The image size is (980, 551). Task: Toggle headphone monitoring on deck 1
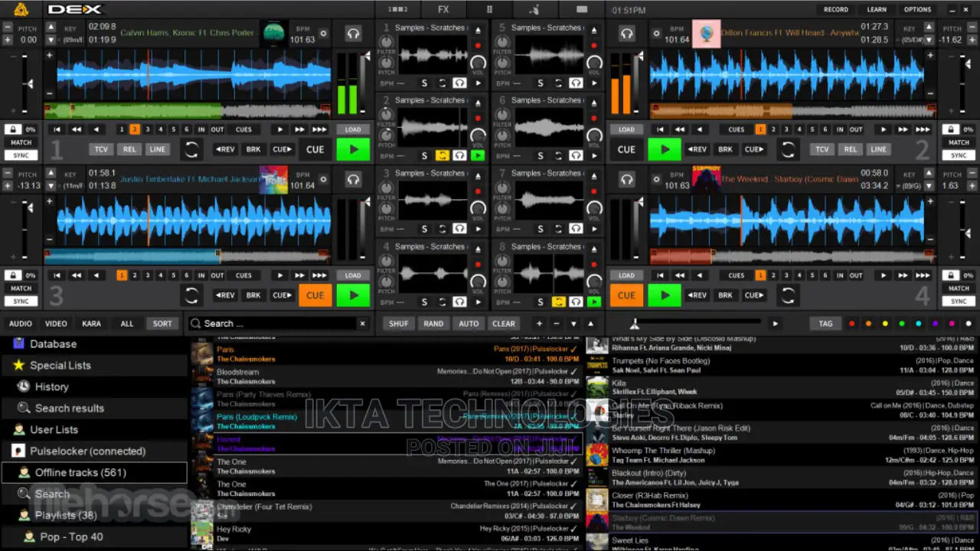pyautogui.click(x=353, y=34)
